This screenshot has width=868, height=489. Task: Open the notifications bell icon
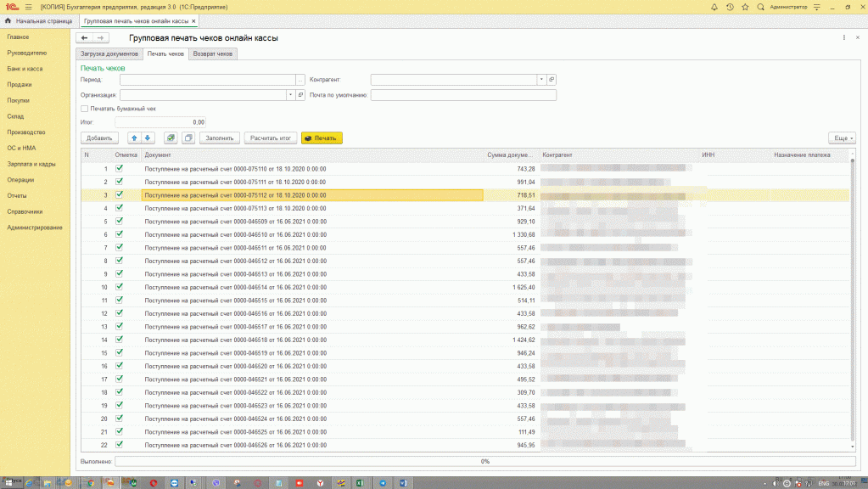click(714, 7)
